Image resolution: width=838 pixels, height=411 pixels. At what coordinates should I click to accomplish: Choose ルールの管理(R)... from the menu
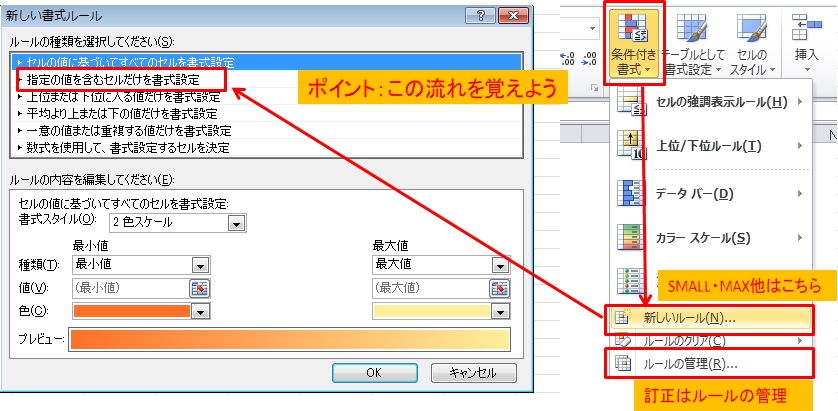(x=711, y=364)
